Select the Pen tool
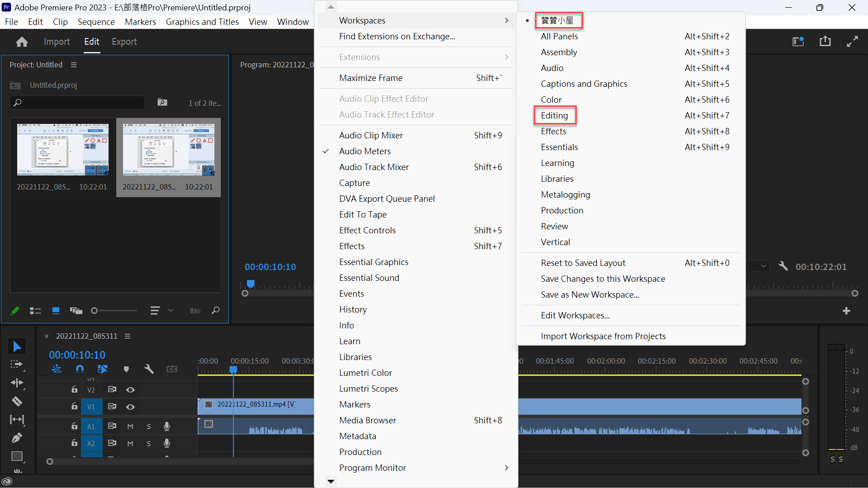This screenshot has height=488, width=868. pos(17,438)
